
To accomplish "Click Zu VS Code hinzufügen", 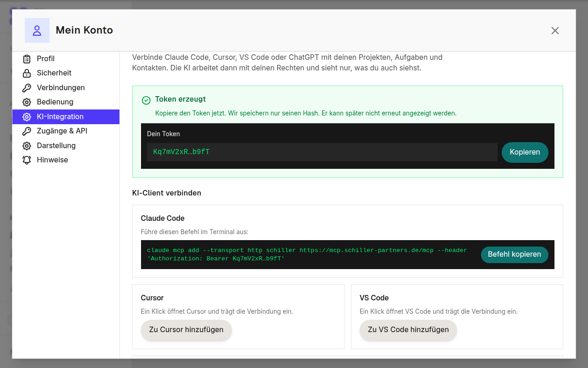I will pyautogui.click(x=408, y=330).
